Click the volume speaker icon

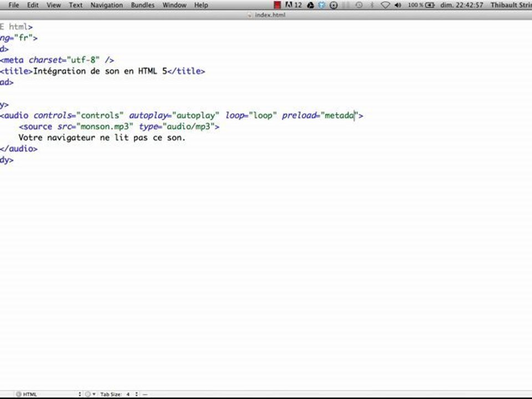pyautogui.click(x=398, y=5)
